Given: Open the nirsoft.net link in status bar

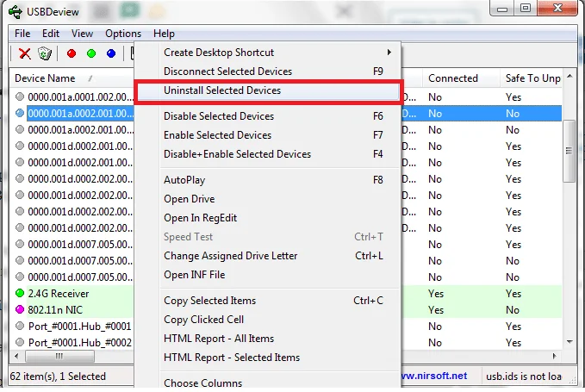Looking at the screenshot, I should 433,376.
